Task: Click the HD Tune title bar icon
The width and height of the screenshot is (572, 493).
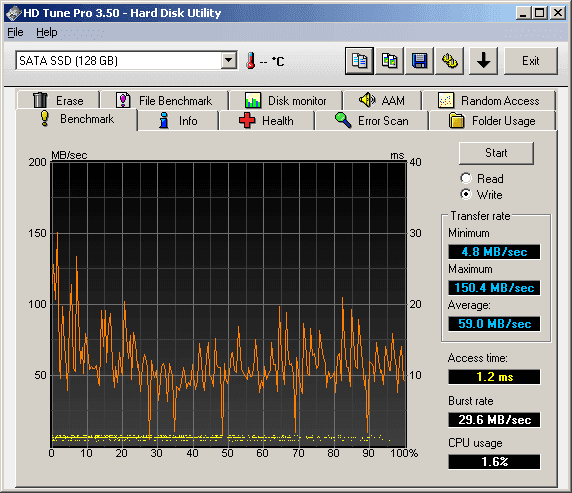Action: pos(13,13)
